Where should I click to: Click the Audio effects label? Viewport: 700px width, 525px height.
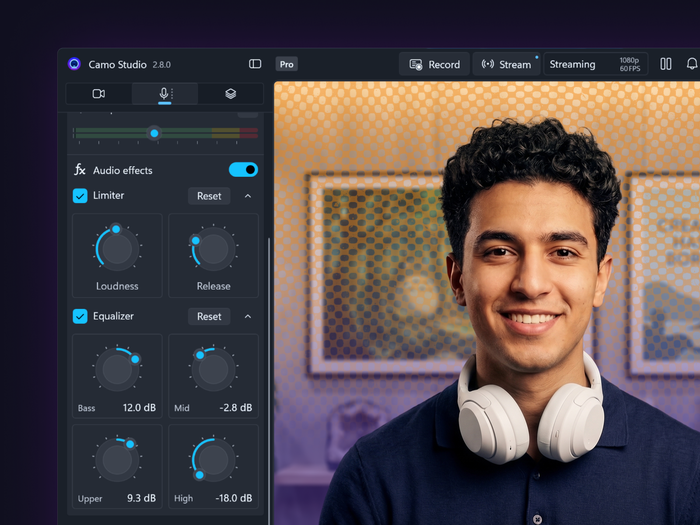click(x=122, y=170)
